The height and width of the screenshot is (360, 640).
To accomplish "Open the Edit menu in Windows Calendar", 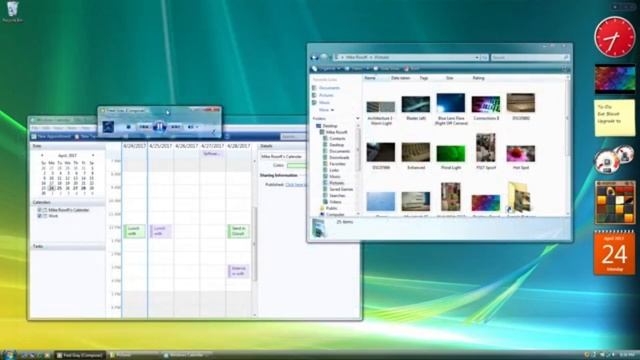I will point(47,128).
